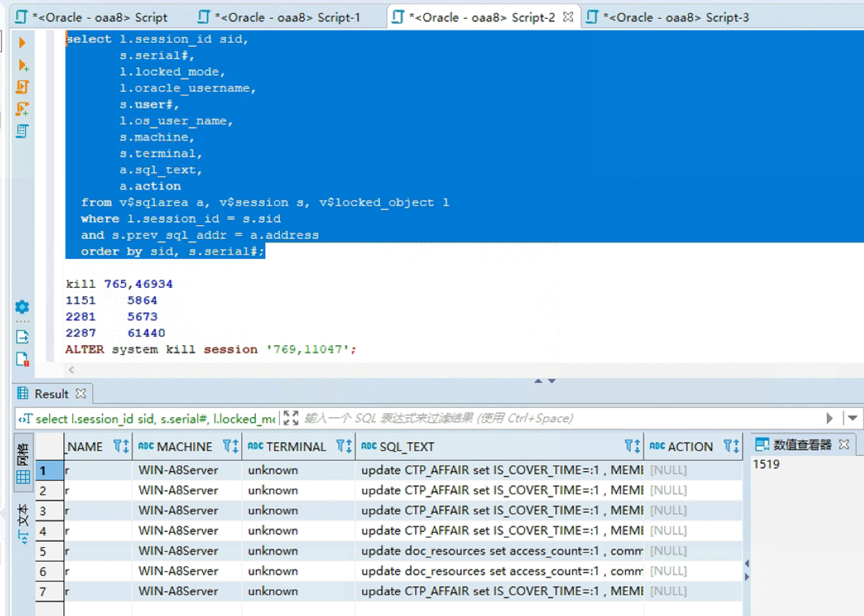
Task: Click the execute script icon
Action: 22,87
